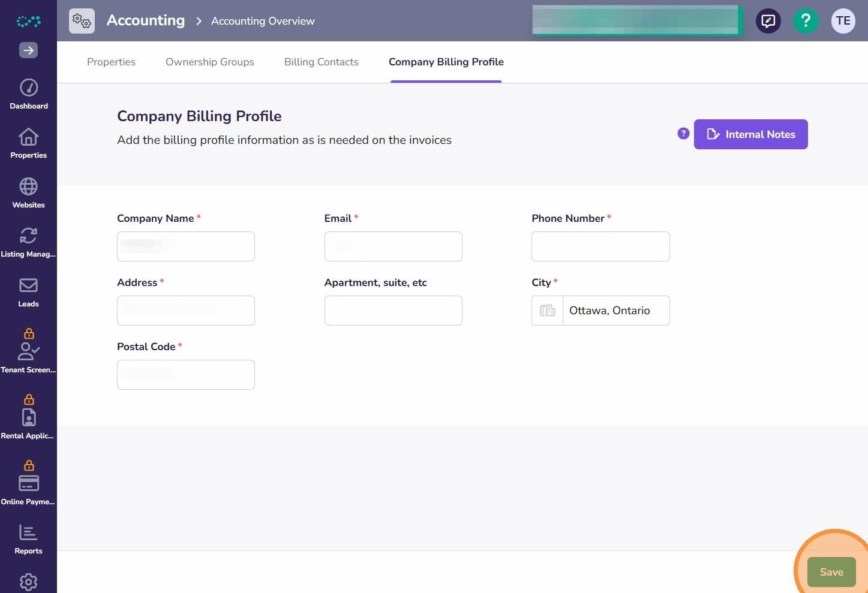Click the Accounting breadcrumb title
Screen dimensions: 868x593
tap(146, 20)
